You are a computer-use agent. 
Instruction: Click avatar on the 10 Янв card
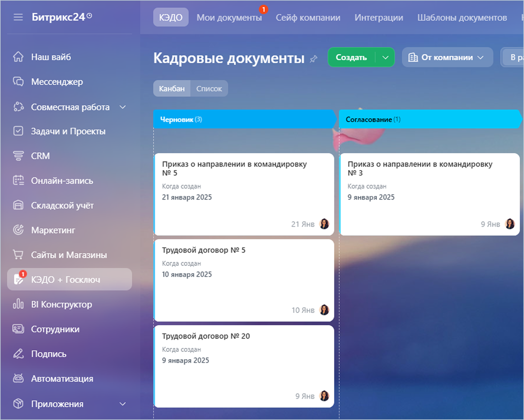coord(324,310)
